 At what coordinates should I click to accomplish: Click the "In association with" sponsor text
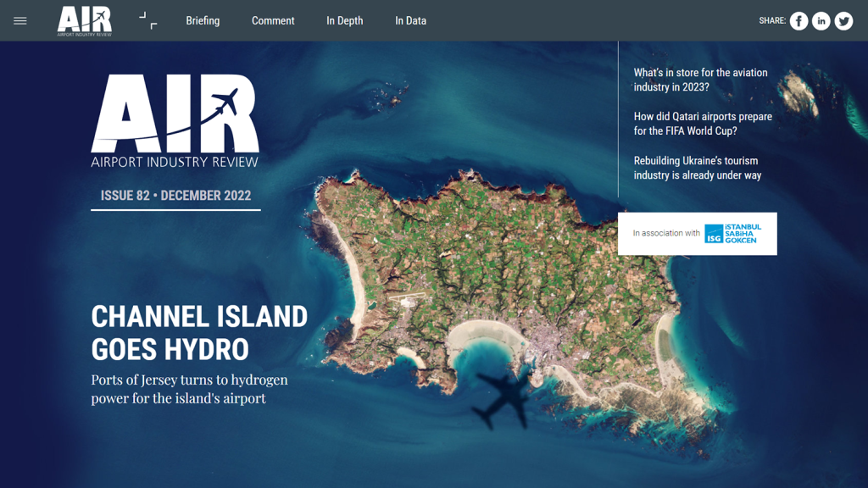tap(666, 234)
